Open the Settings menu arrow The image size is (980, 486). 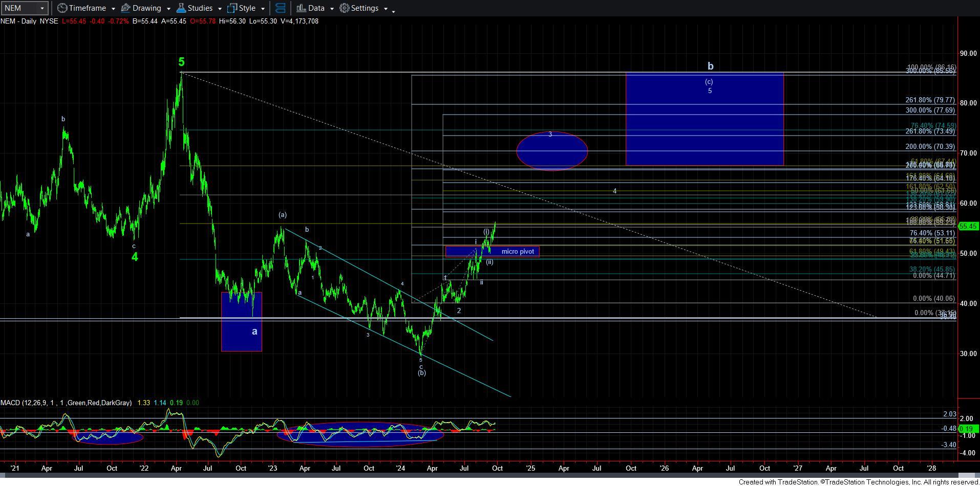click(385, 9)
